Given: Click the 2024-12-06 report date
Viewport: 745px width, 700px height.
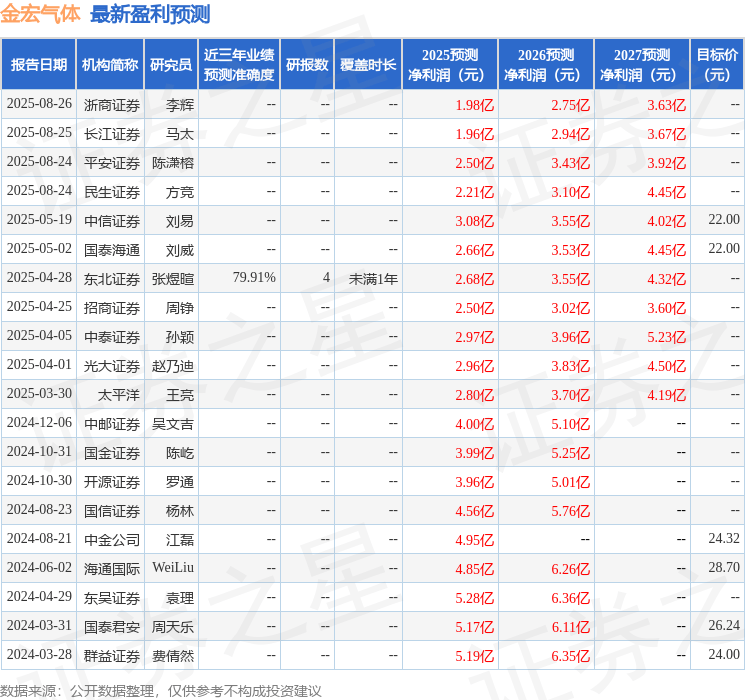Looking at the screenshot, I should pos(39,423).
